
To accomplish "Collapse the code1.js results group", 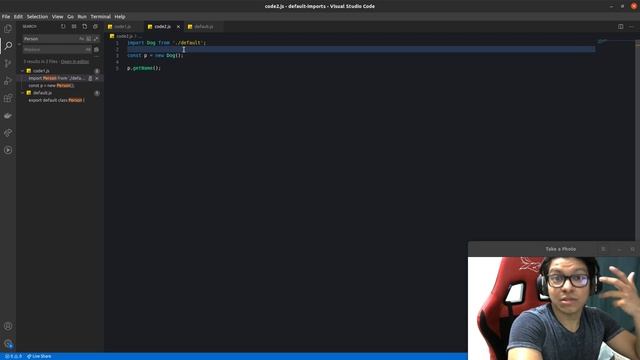I will tap(22, 71).
